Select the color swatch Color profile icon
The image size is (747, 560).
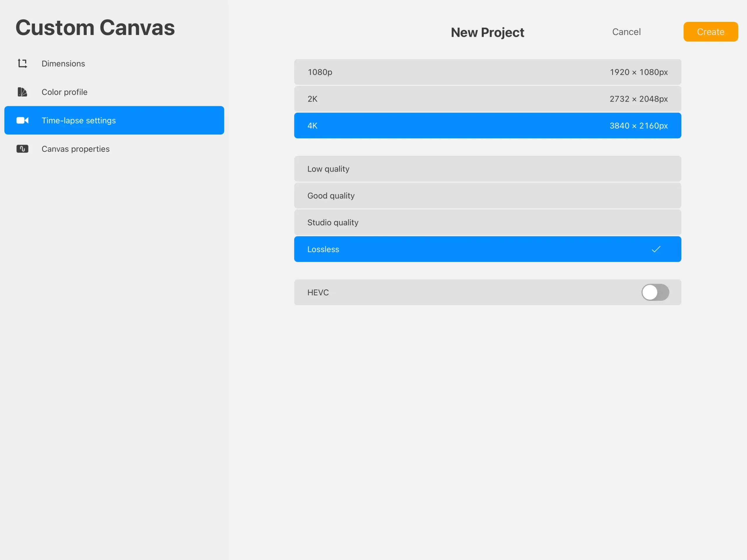(x=22, y=92)
